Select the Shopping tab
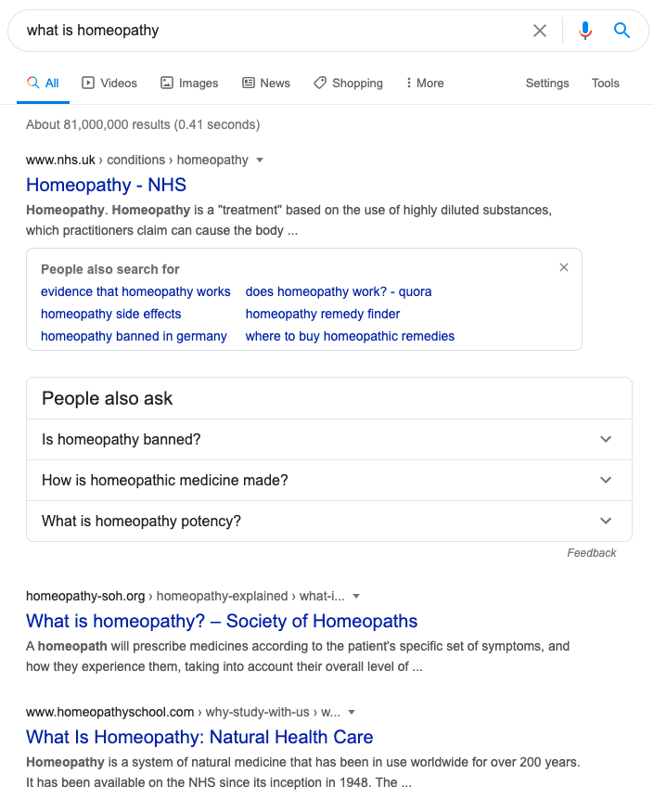The width and height of the screenshot is (654, 812). 348,83
